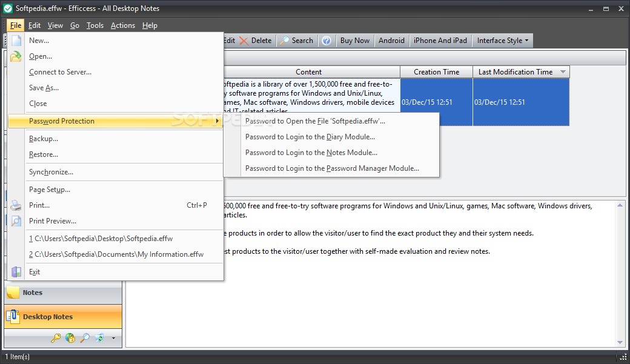The width and height of the screenshot is (630, 364).
Task: Click the preview pane scroll down arrow
Action: (x=620, y=342)
